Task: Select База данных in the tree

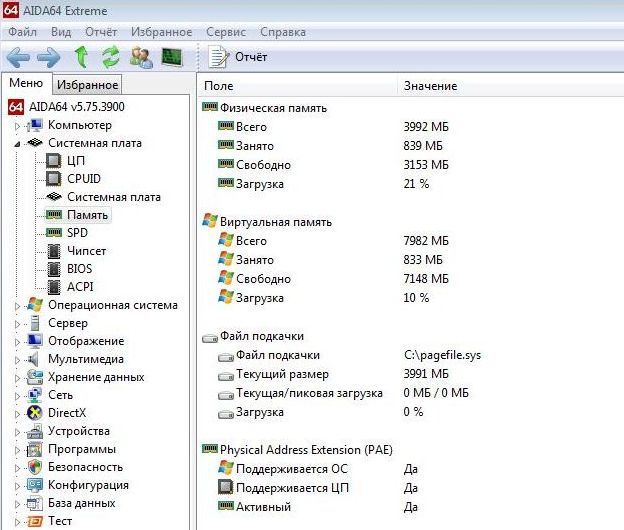Action: pyautogui.click(x=82, y=503)
